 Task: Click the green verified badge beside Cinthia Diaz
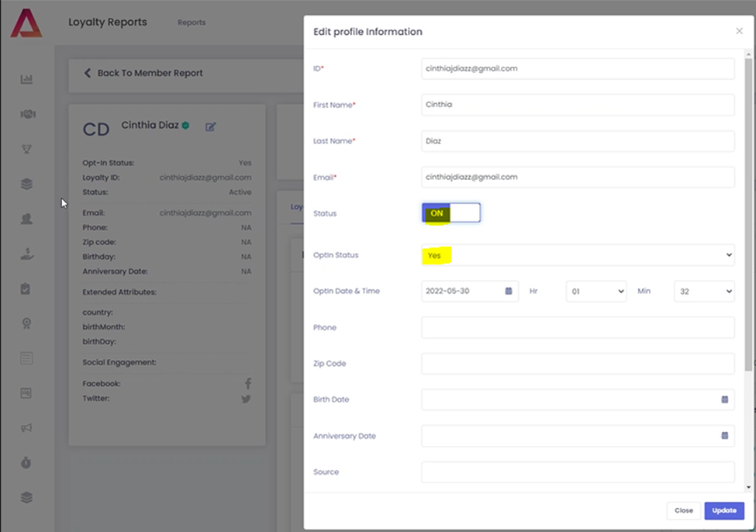click(185, 126)
